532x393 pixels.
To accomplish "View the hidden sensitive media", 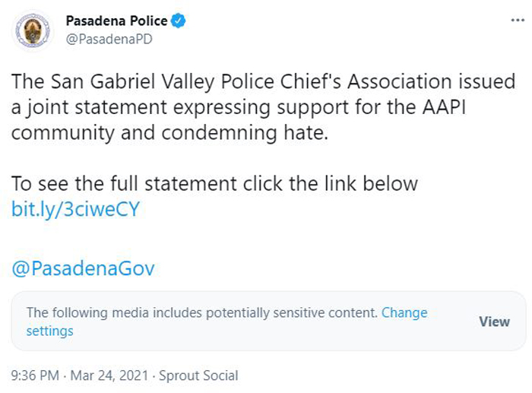I will pos(494,322).
